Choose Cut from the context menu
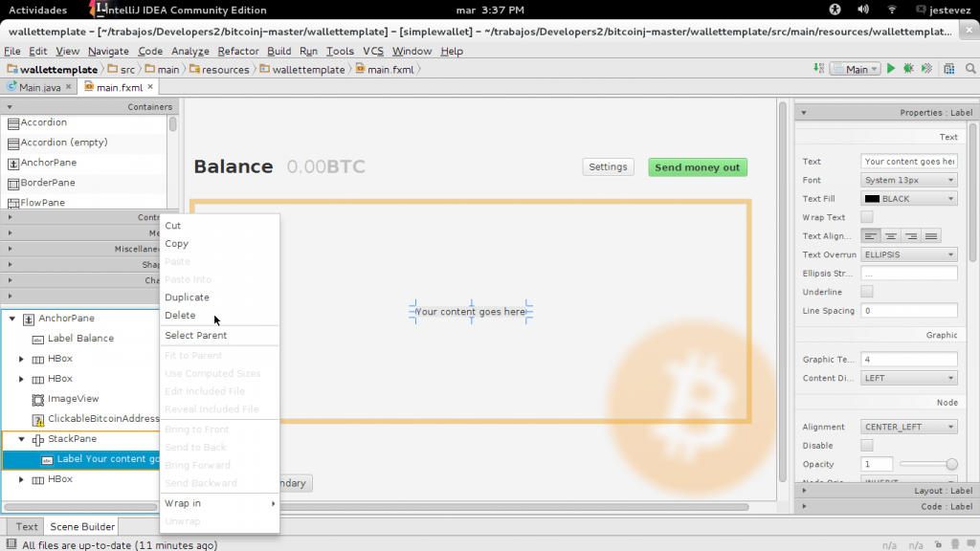This screenshot has width=980, height=551. click(219, 226)
